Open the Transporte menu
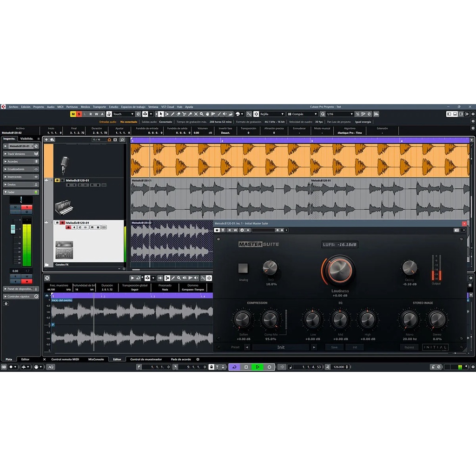 (x=99, y=107)
